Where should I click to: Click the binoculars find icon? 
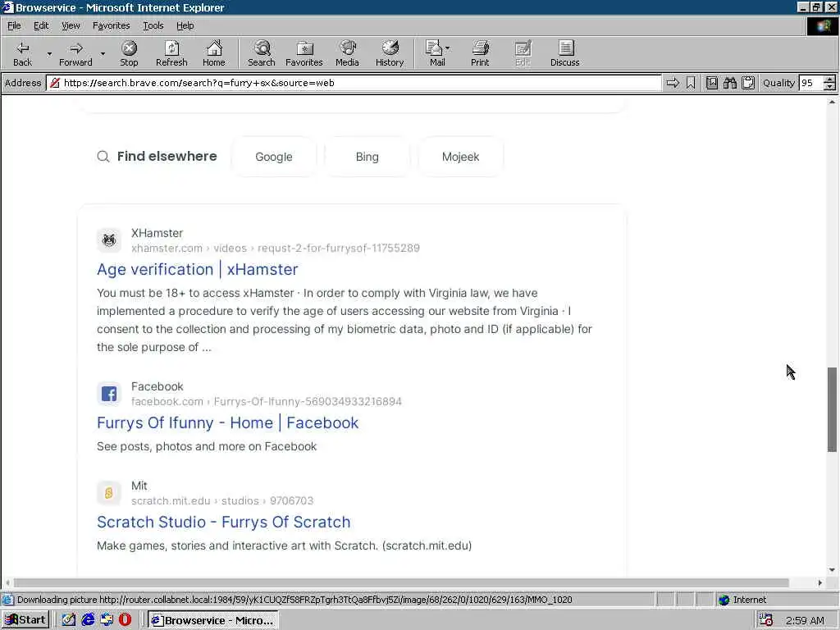pyautogui.click(x=729, y=83)
